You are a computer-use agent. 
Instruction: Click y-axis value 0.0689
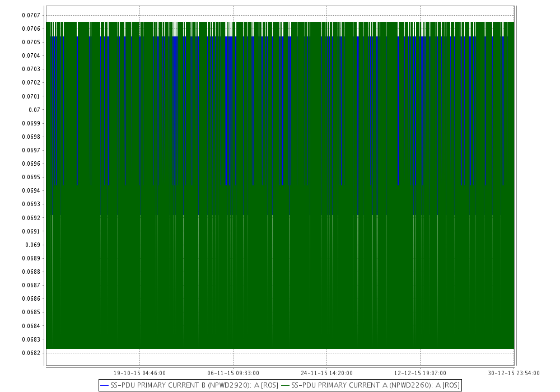pyautogui.click(x=31, y=259)
